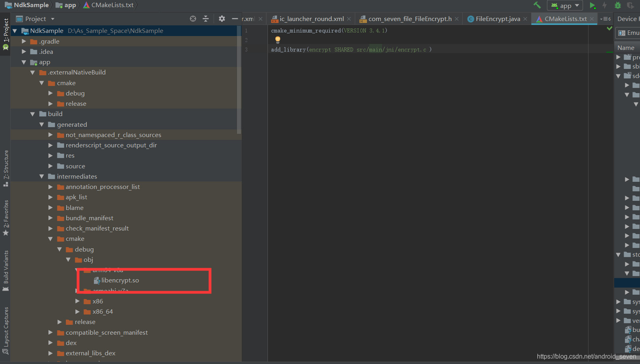Open the Structure tool window

[6, 168]
